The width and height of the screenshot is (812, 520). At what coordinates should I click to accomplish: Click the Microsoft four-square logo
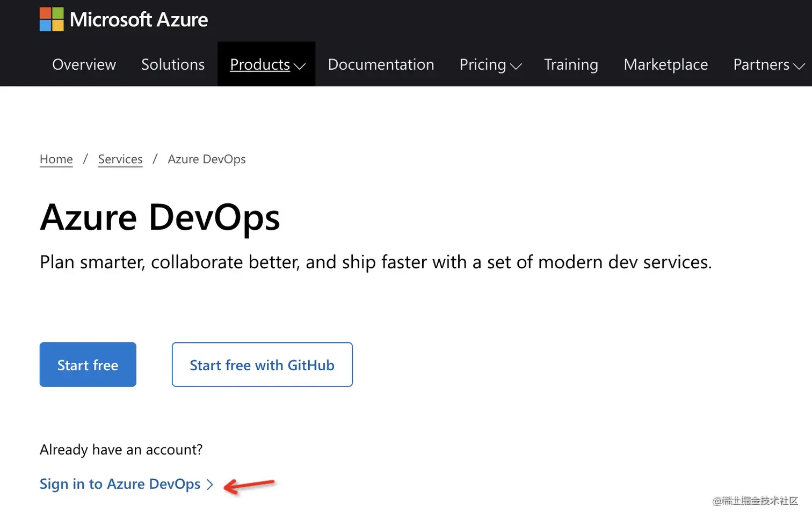(52, 19)
